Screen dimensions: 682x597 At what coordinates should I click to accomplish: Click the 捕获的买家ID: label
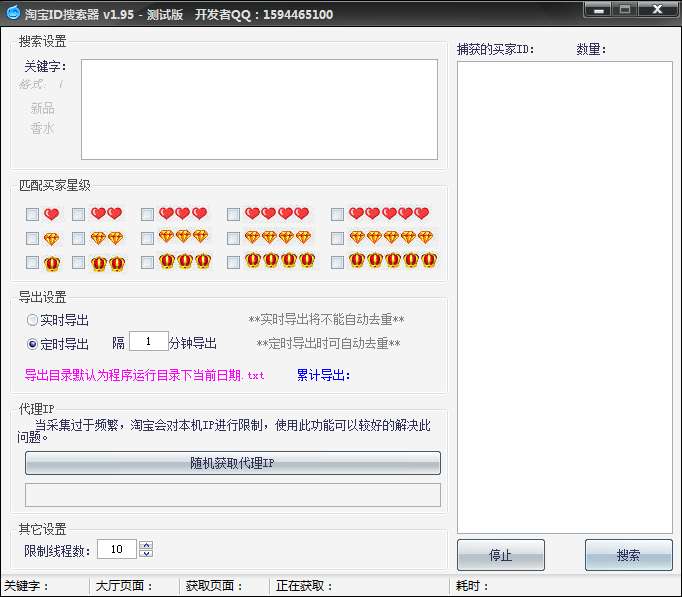495,49
